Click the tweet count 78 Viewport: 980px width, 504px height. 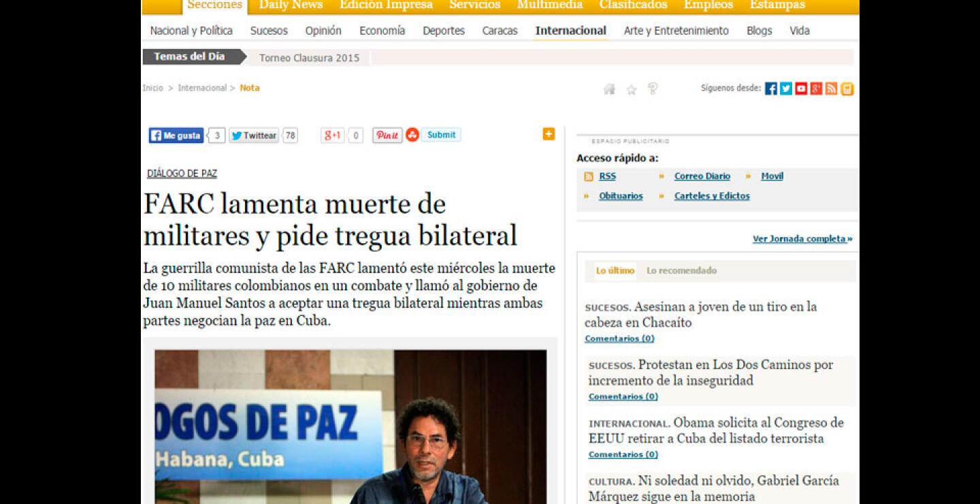coord(291,136)
